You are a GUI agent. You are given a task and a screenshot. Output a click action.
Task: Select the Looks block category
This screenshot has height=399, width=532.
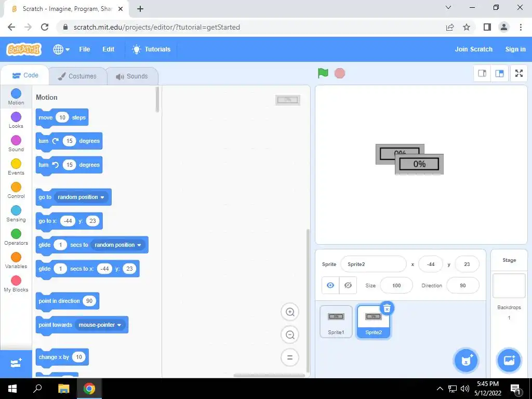16,120
